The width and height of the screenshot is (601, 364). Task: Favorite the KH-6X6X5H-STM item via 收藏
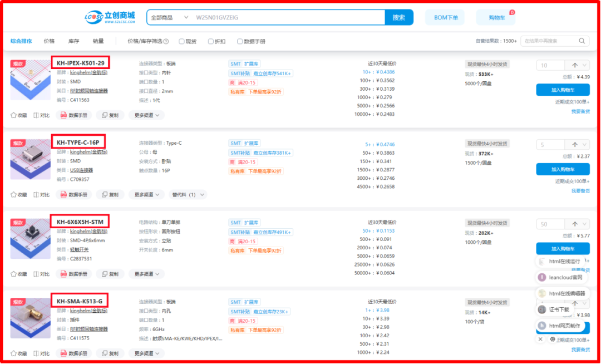point(19,274)
